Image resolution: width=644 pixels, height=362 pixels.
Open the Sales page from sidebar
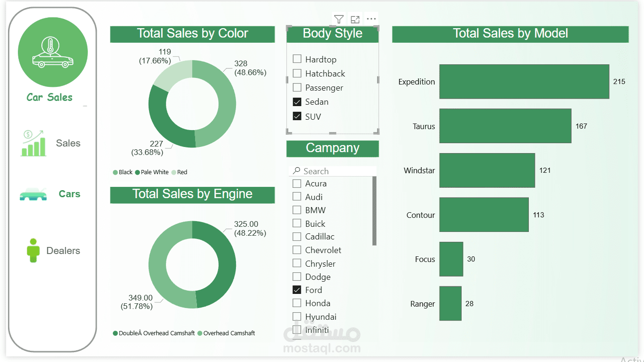click(68, 143)
